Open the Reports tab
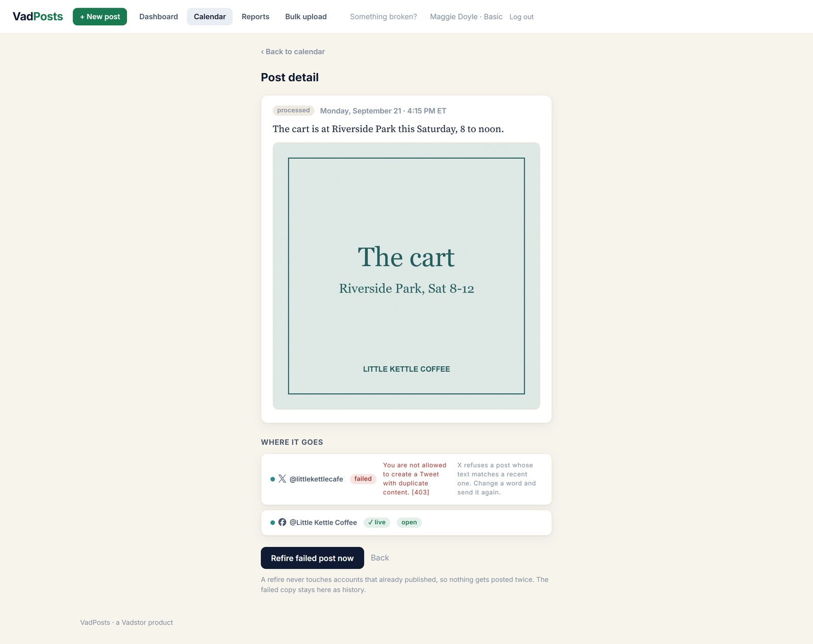The height and width of the screenshot is (644, 813). 256,17
